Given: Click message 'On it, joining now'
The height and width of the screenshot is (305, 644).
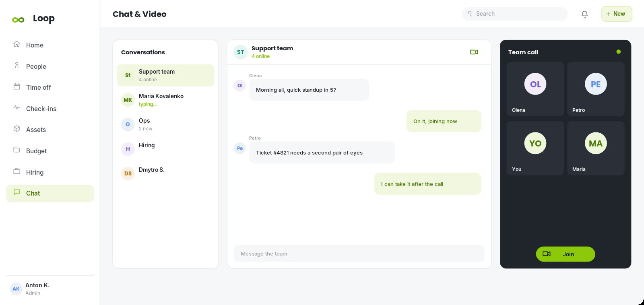Looking at the screenshot, I should click(x=444, y=121).
